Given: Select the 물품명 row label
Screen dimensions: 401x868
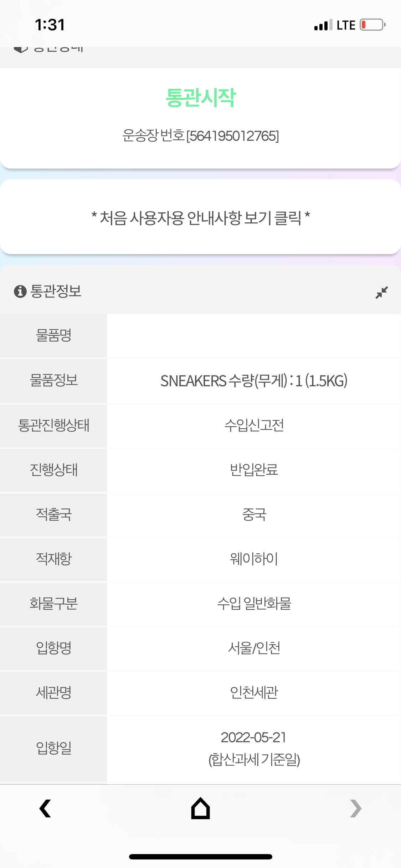Looking at the screenshot, I should [x=53, y=336].
